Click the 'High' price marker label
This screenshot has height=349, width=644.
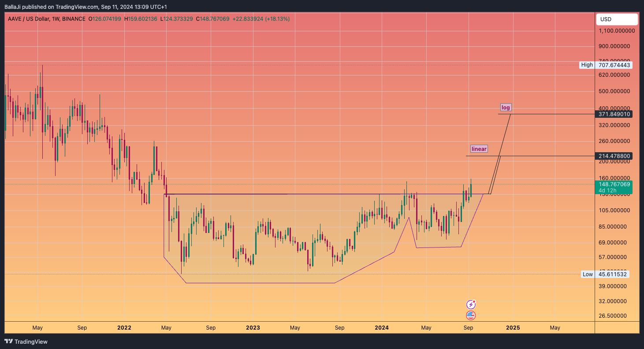(x=587, y=65)
